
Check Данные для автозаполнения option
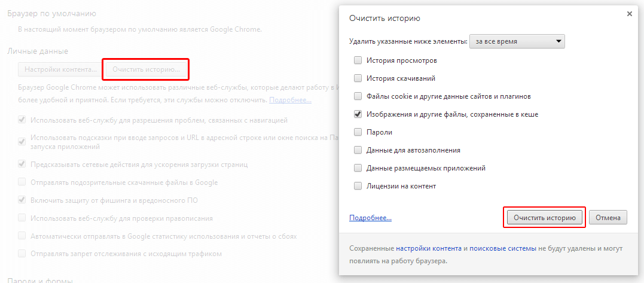358,150
